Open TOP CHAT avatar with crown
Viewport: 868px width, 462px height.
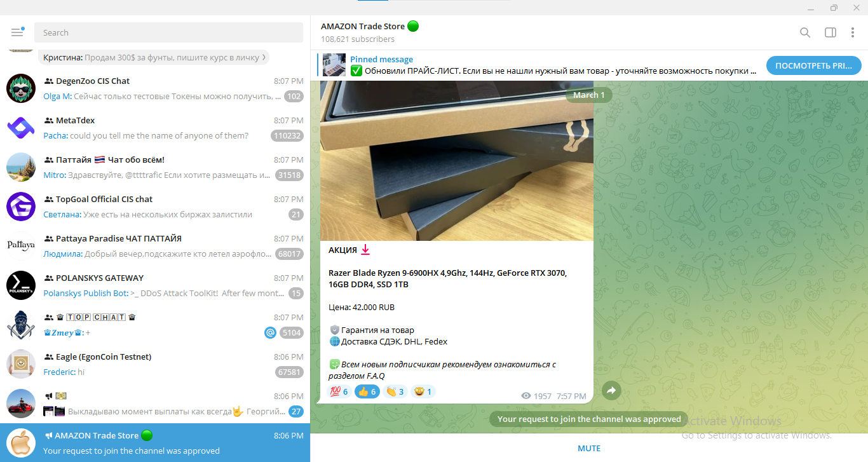point(21,325)
